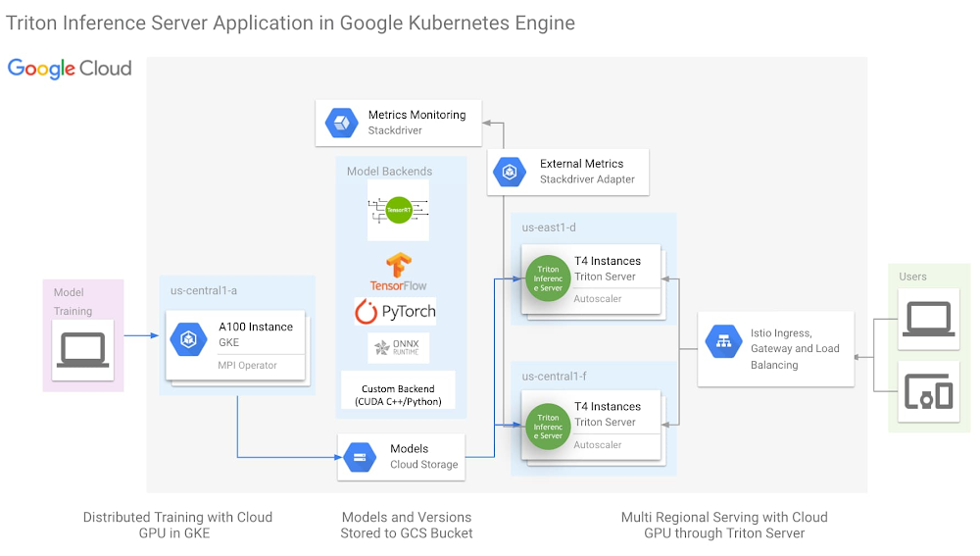Click Autoscaler text in us-east1-d card

[598, 299]
